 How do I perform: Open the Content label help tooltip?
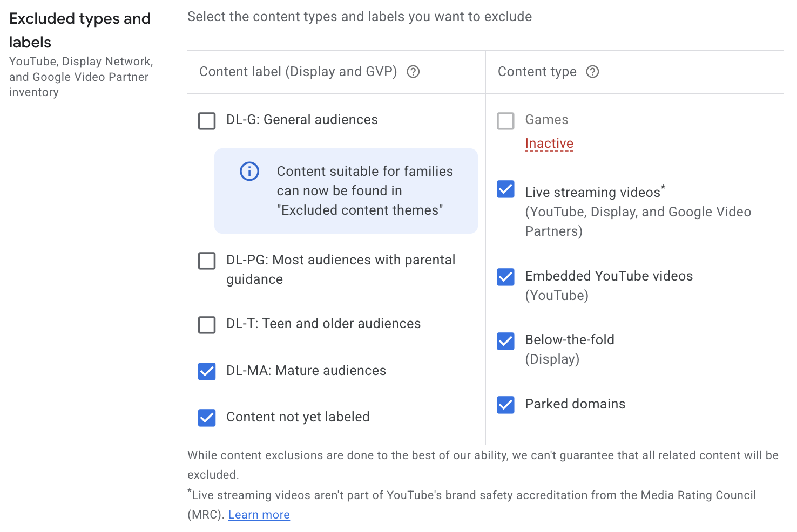pyautogui.click(x=413, y=71)
